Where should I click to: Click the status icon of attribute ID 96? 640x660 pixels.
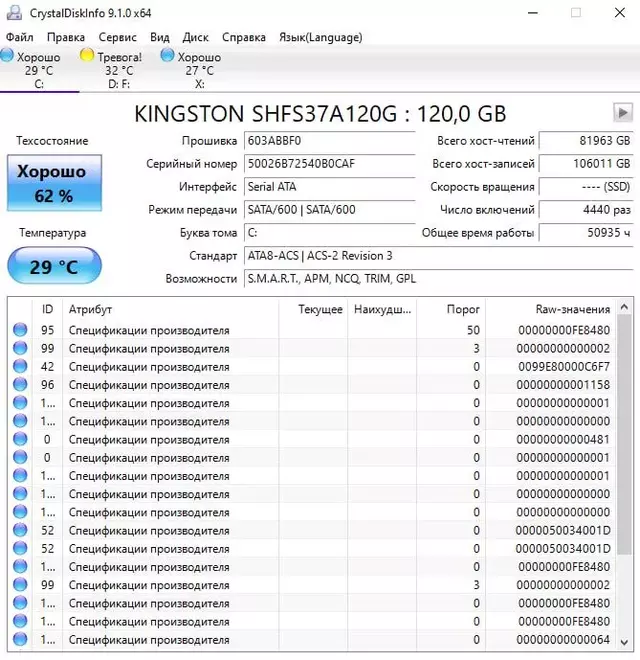point(20,384)
